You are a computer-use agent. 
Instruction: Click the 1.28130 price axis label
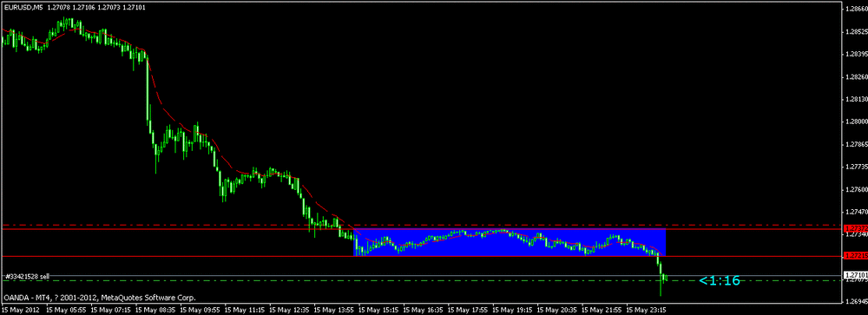pyautogui.click(x=857, y=99)
